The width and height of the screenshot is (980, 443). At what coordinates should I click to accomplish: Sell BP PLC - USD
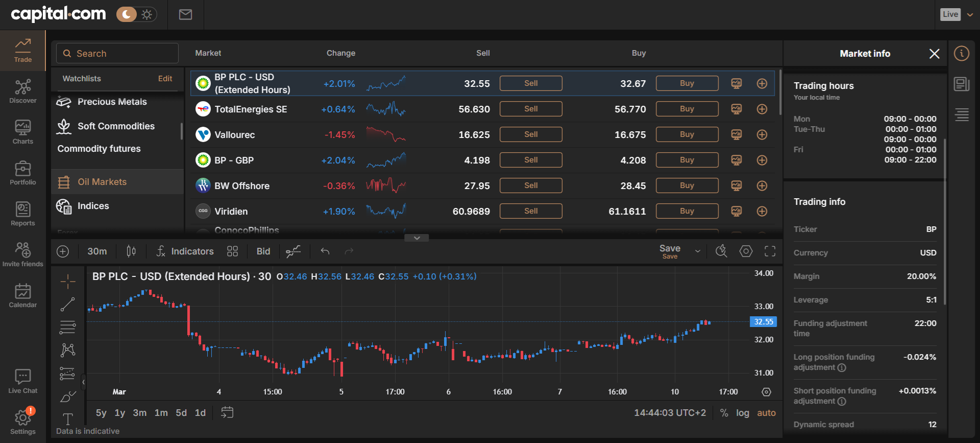click(x=531, y=83)
